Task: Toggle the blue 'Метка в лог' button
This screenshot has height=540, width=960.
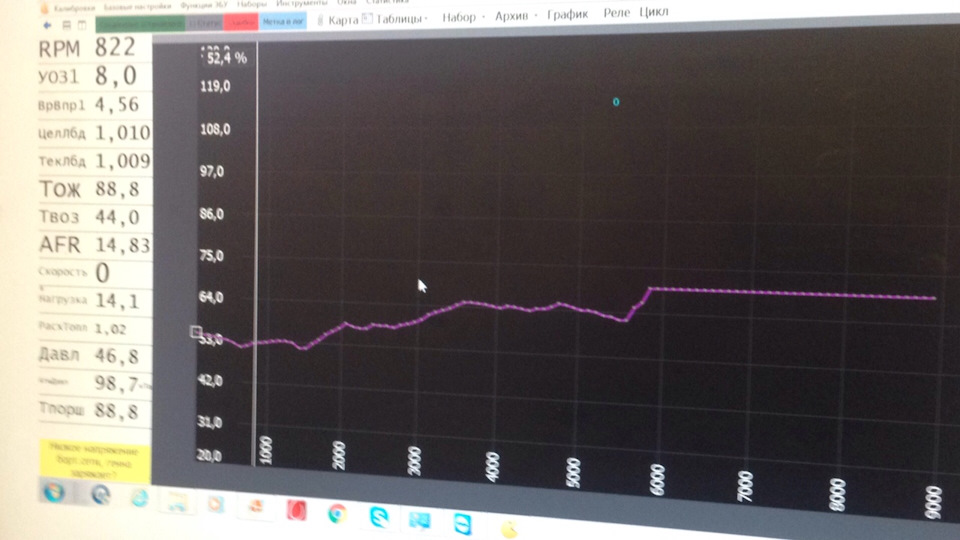Action: tap(283, 22)
